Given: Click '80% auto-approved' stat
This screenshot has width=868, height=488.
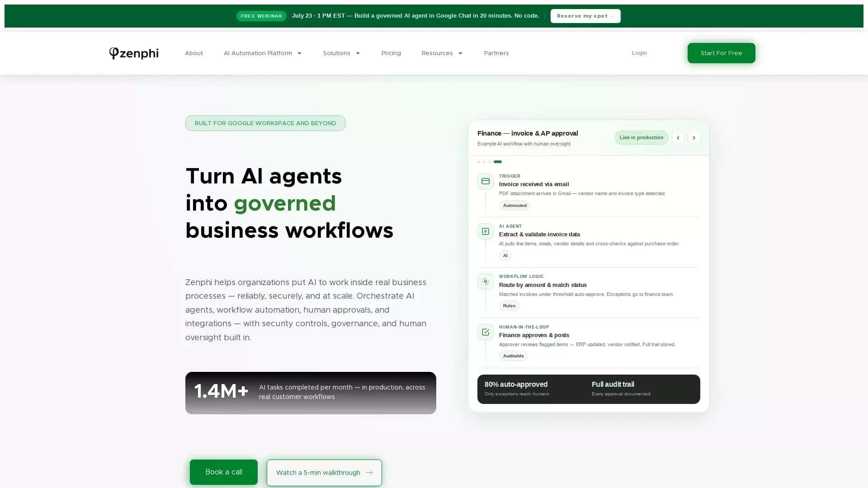Looking at the screenshot, I should (516, 385).
